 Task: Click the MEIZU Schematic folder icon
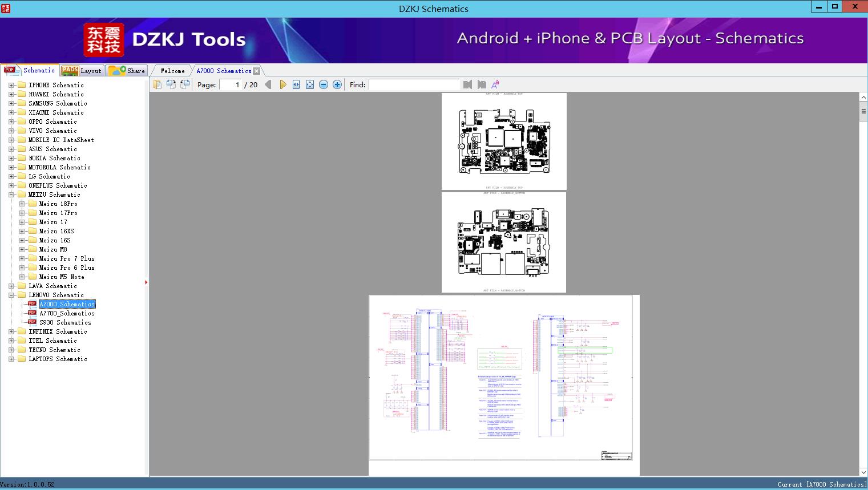(x=22, y=195)
